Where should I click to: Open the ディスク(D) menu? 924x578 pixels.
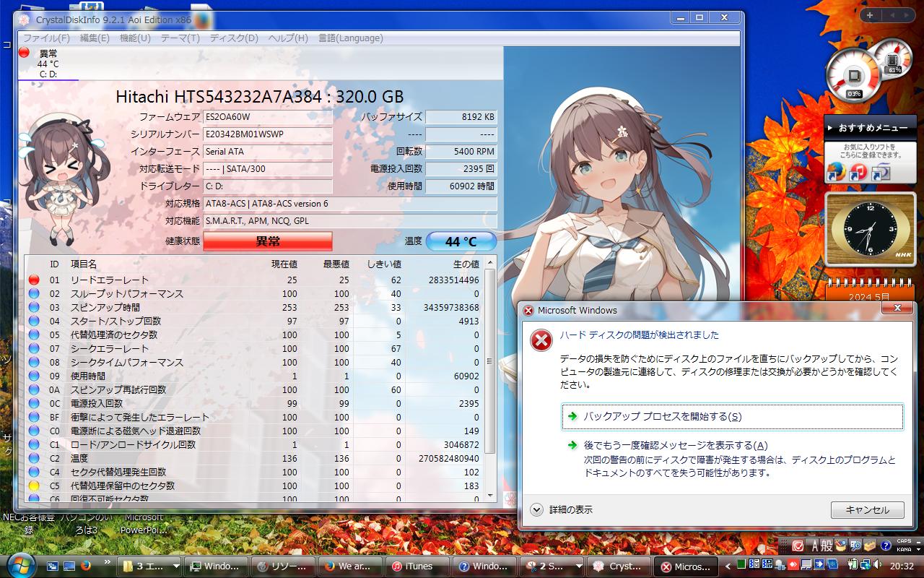(x=234, y=38)
